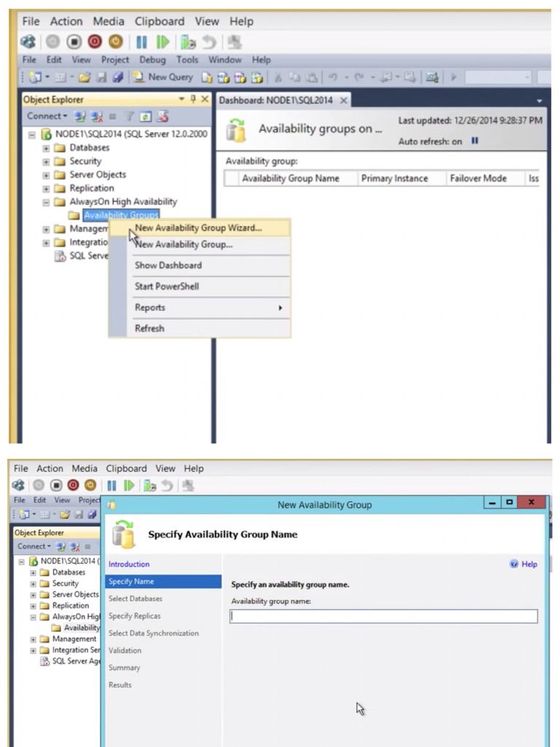This screenshot has width=560, height=747.
Task: Expand the Databases node in upper Object Explorer
Action: click(x=46, y=148)
